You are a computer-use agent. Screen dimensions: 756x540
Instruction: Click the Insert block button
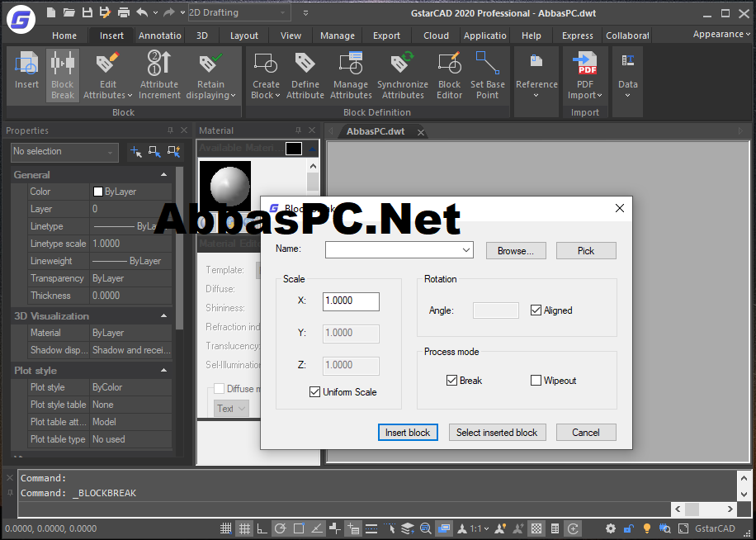[x=408, y=433]
